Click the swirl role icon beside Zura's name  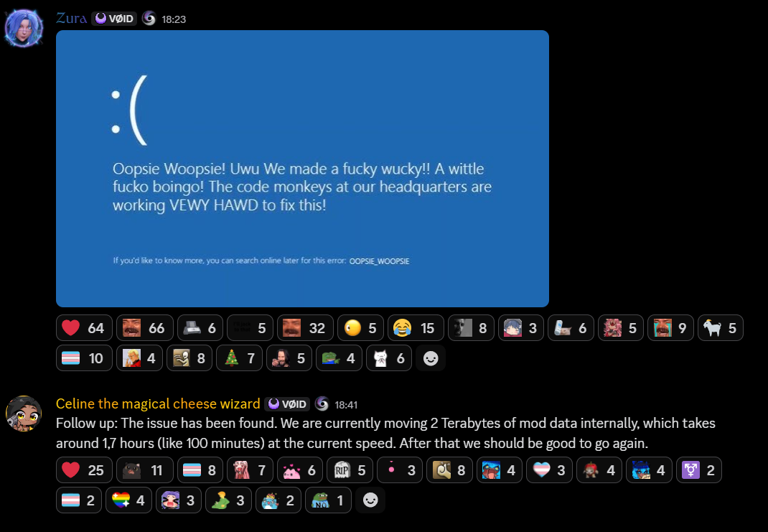(x=149, y=19)
